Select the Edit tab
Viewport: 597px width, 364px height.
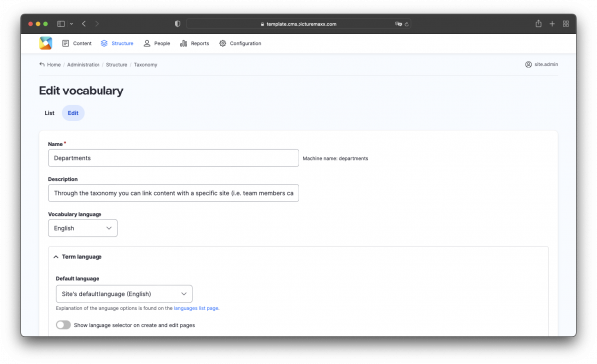(73, 113)
